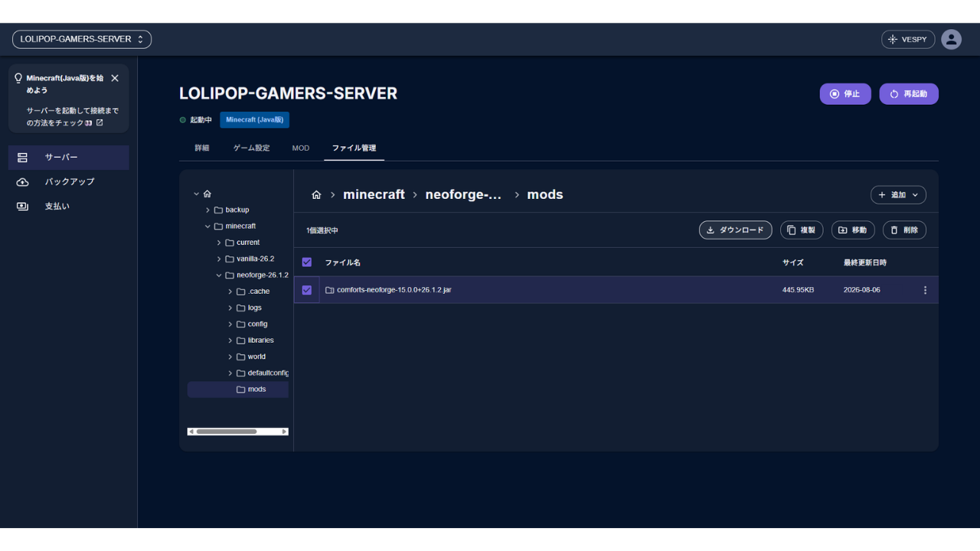980x551 pixels.
Task: Expand the world folder chevron
Action: click(230, 357)
